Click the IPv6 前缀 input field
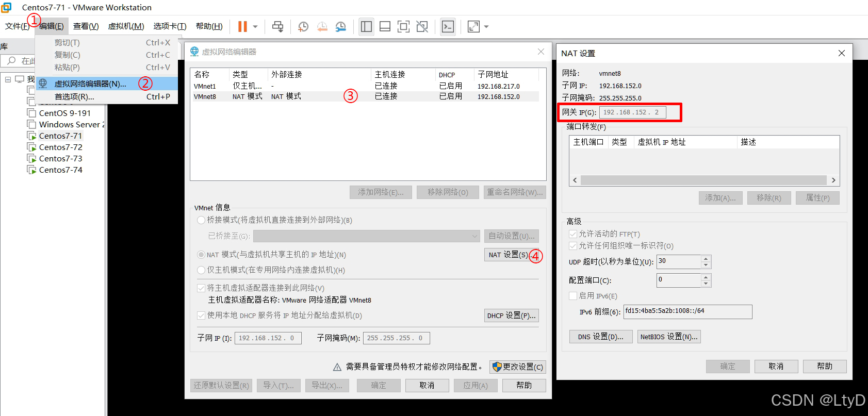868x416 pixels. click(688, 311)
